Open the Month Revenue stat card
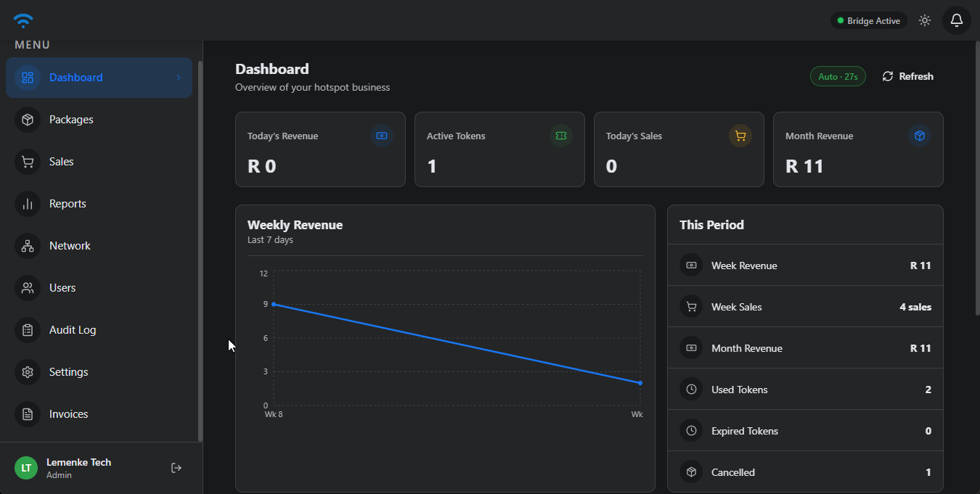 (x=857, y=149)
